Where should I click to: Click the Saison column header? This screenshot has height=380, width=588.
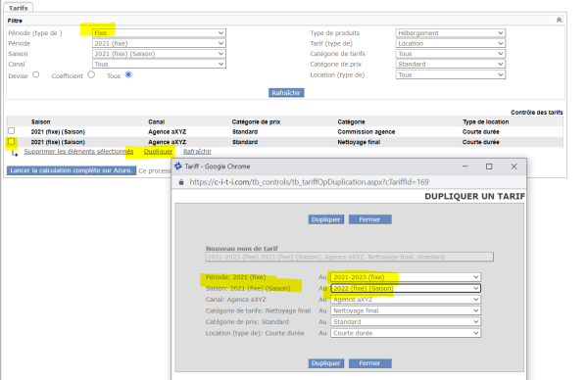[x=40, y=121]
